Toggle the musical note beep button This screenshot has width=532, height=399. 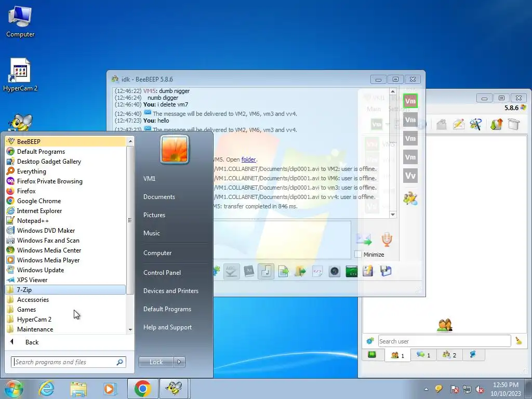click(266, 271)
